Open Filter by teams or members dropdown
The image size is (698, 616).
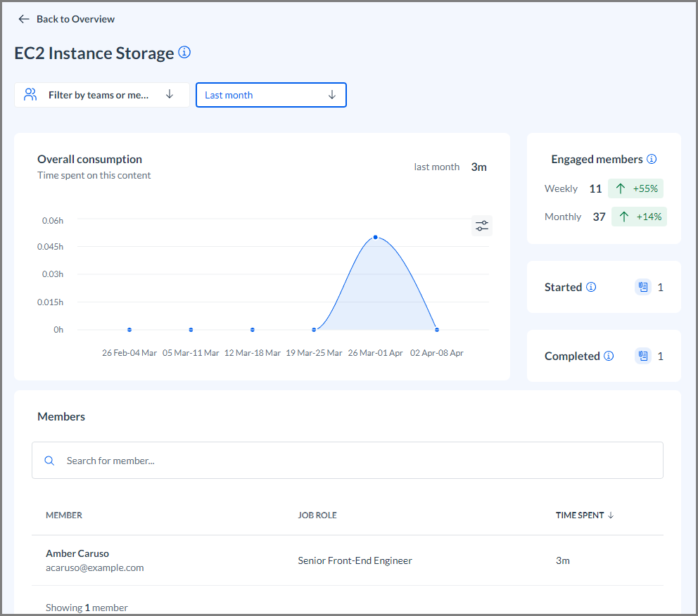pyautogui.click(x=102, y=95)
